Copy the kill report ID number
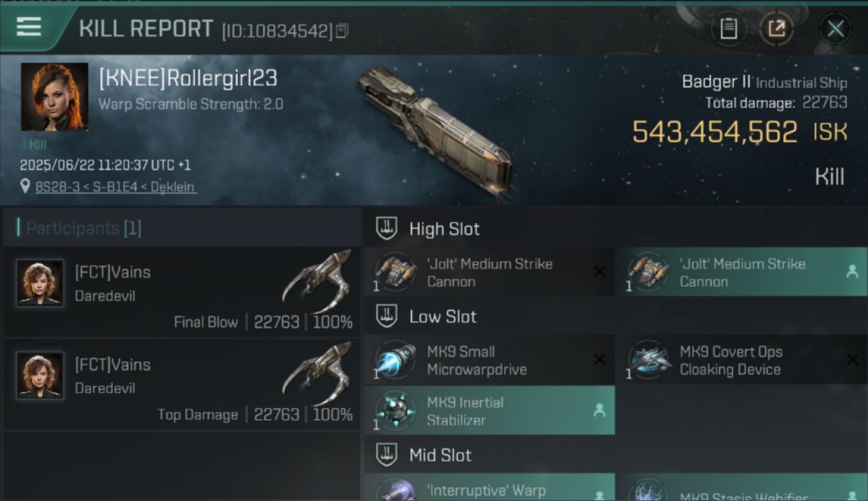 [x=341, y=31]
